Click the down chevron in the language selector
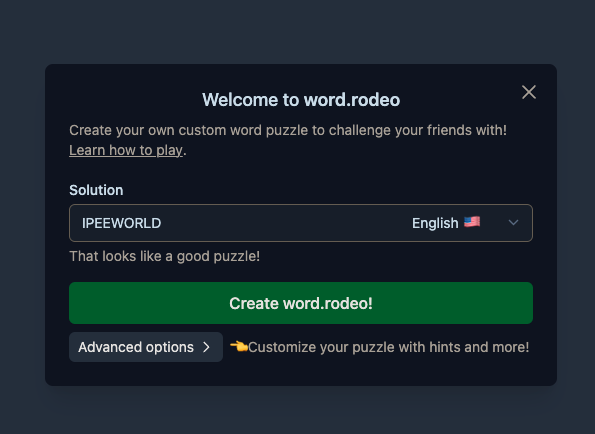595x434 pixels. click(513, 223)
